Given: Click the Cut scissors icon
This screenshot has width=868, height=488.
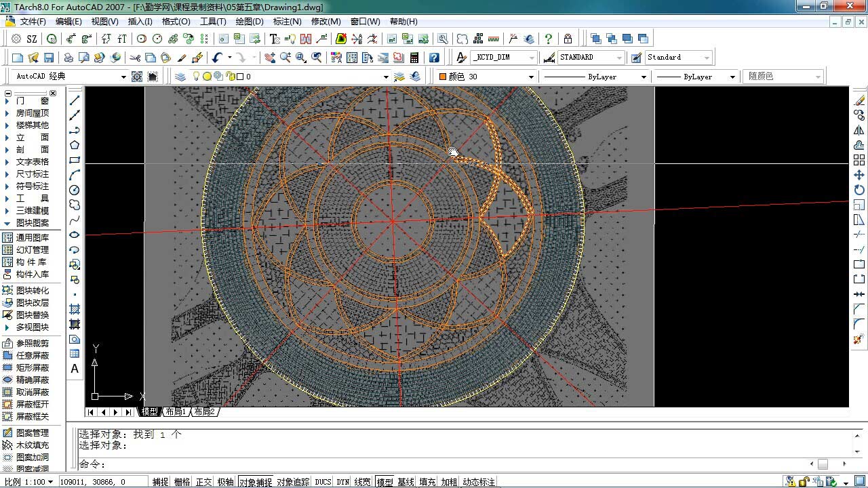Looking at the screenshot, I should [x=135, y=58].
